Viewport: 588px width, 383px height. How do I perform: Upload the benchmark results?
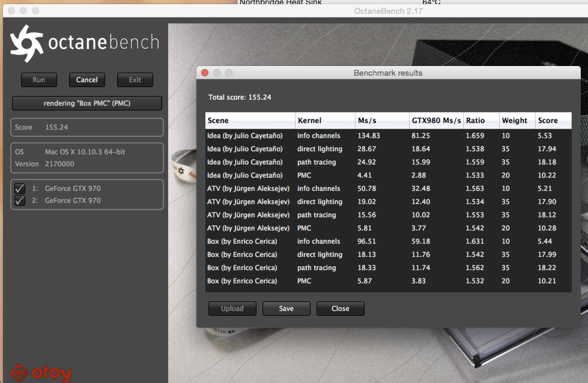tap(232, 309)
